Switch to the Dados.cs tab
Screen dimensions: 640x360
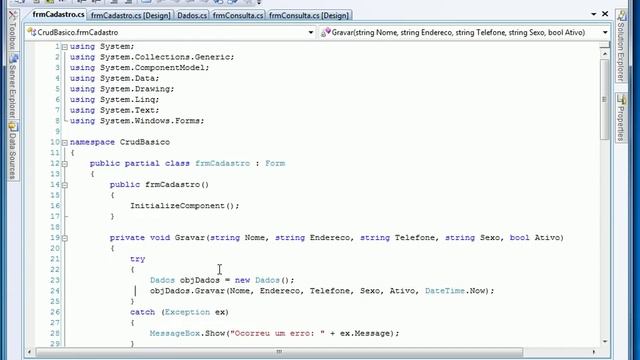tap(192, 15)
